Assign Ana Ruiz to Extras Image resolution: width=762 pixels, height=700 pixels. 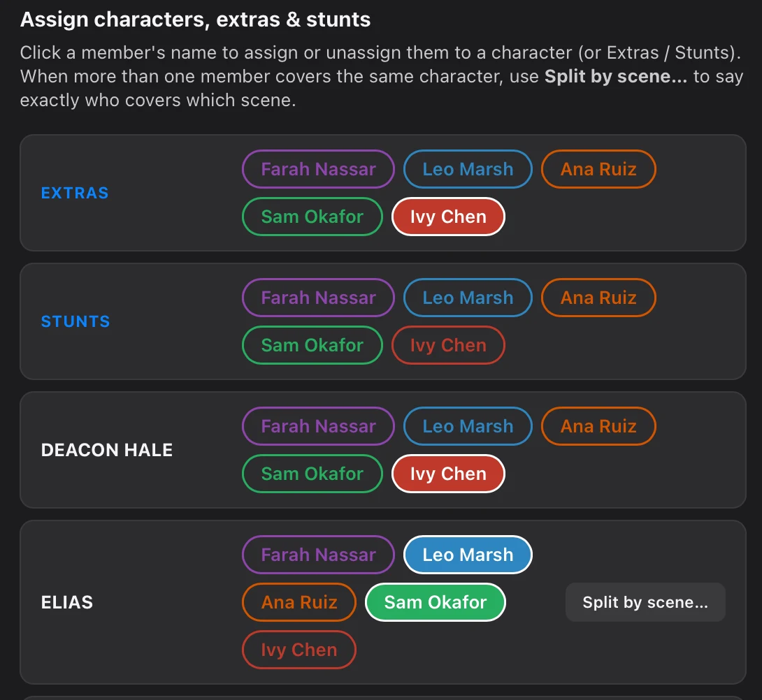point(598,169)
